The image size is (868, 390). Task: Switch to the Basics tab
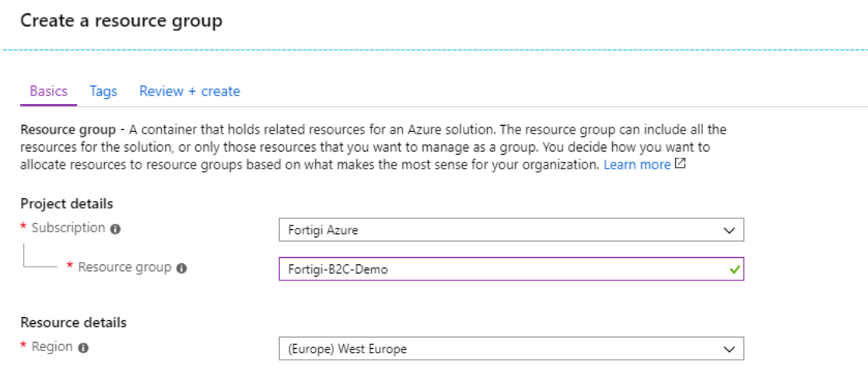[48, 92]
